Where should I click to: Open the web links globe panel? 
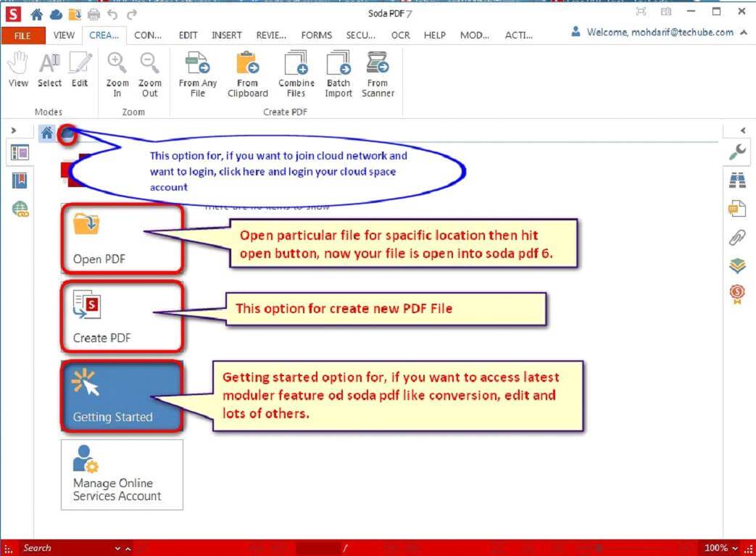20,209
